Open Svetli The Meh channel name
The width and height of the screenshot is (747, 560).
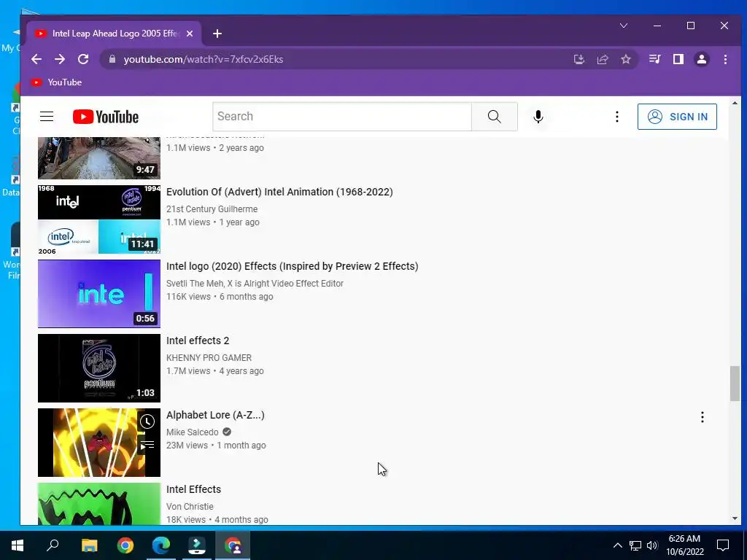coord(255,284)
